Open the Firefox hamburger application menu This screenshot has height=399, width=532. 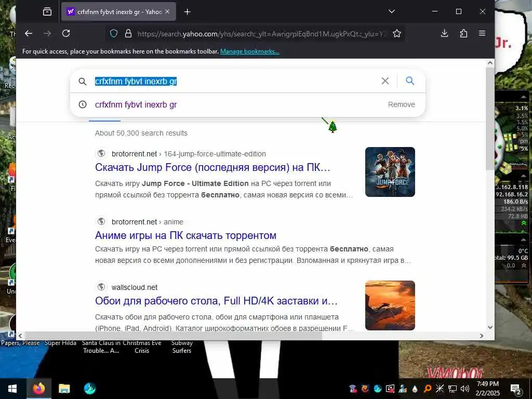[x=482, y=33]
